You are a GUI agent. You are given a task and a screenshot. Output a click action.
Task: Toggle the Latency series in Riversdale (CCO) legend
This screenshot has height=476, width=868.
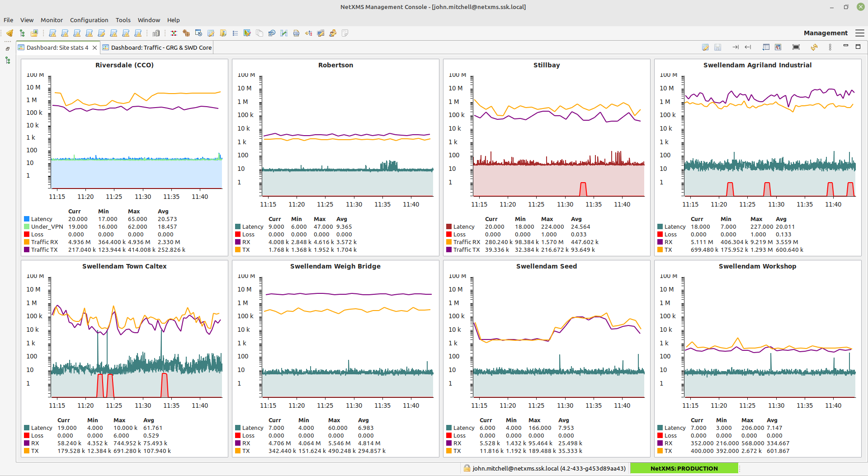pyautogui.click(x=41, y=219)
